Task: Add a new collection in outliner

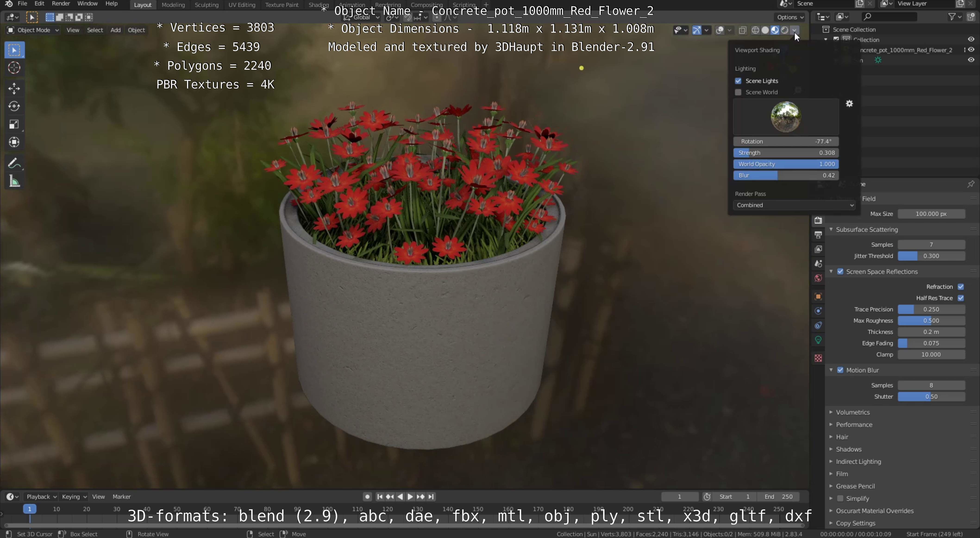Action: pos(971,17)
